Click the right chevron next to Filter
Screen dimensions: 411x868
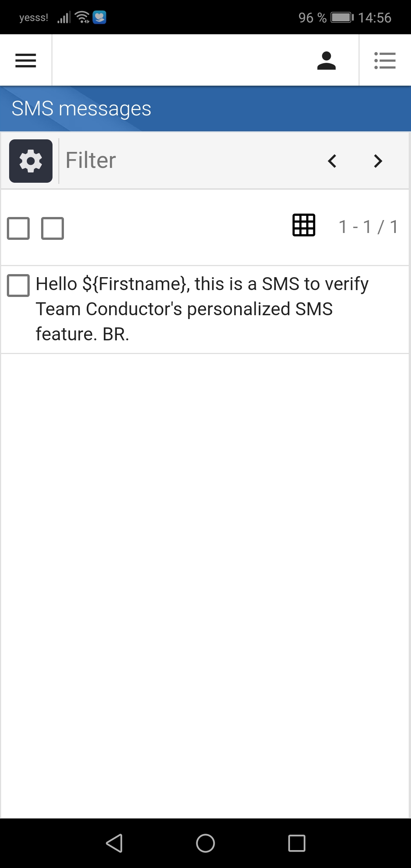pyautogui.click(x=377, y=161)
